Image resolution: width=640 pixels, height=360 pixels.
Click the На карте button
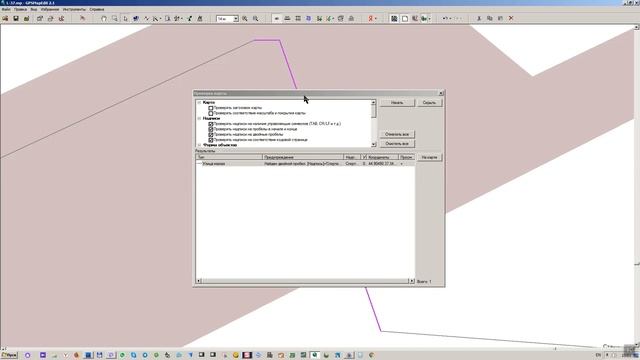pos(429,157)
